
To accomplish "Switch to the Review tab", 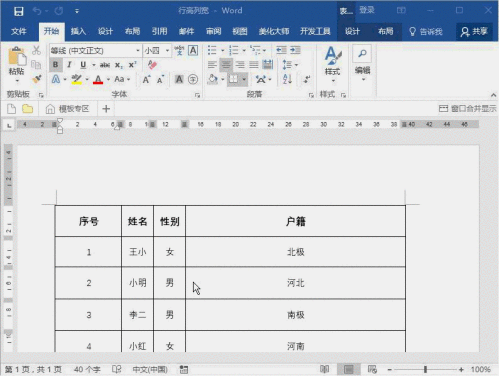I will pos(213,31).
